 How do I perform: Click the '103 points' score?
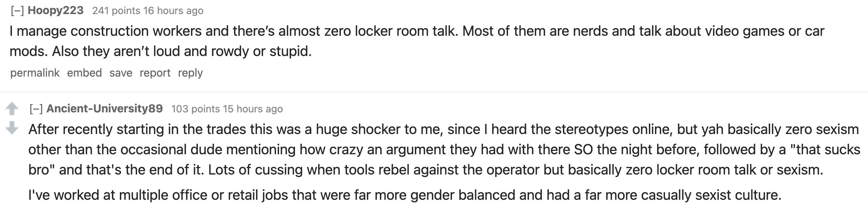point(195,109)
